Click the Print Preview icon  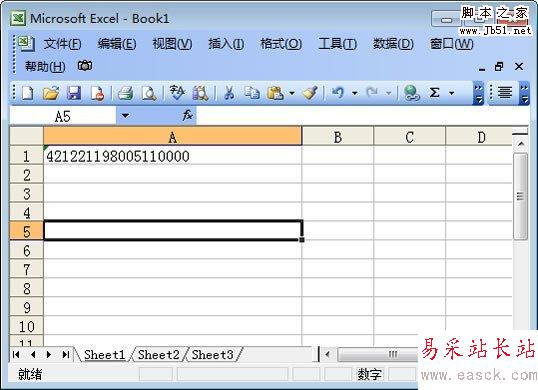point(149,93)
